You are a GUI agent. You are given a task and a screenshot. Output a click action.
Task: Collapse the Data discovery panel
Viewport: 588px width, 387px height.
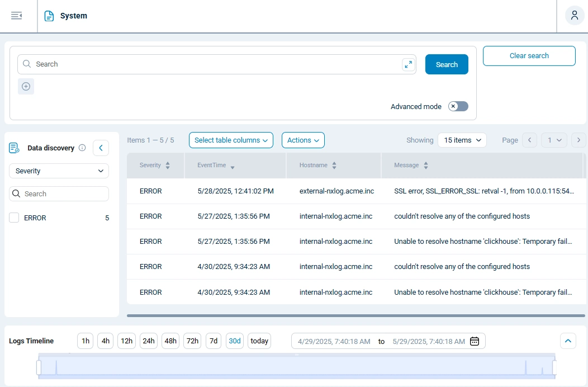click(101, 148)
